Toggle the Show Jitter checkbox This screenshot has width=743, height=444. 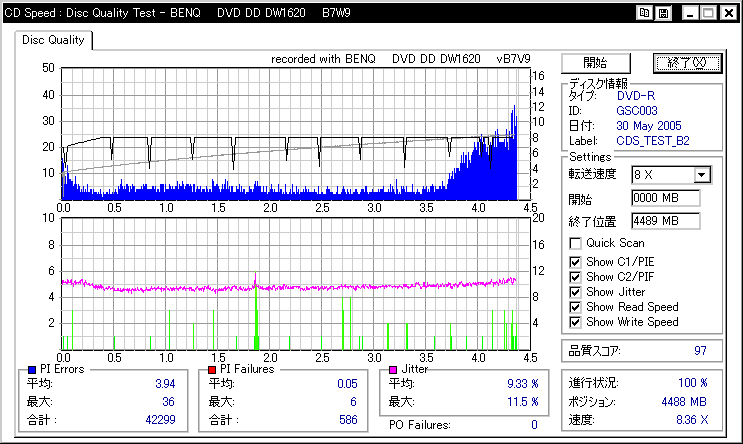click(x=575, y=292)
